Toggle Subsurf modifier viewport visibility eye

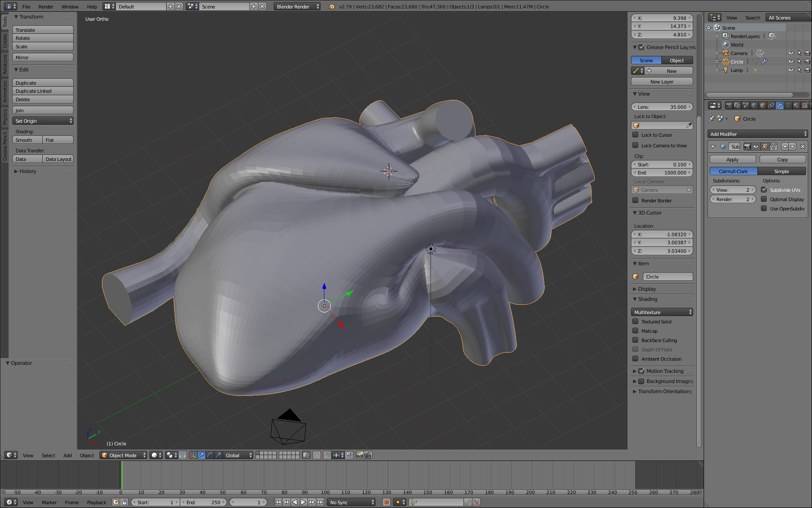coord(756,146)
